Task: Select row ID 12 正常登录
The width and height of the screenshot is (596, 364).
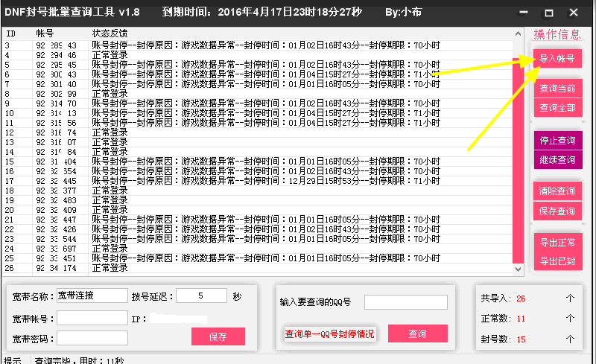Action: click(x=257, y=132)
